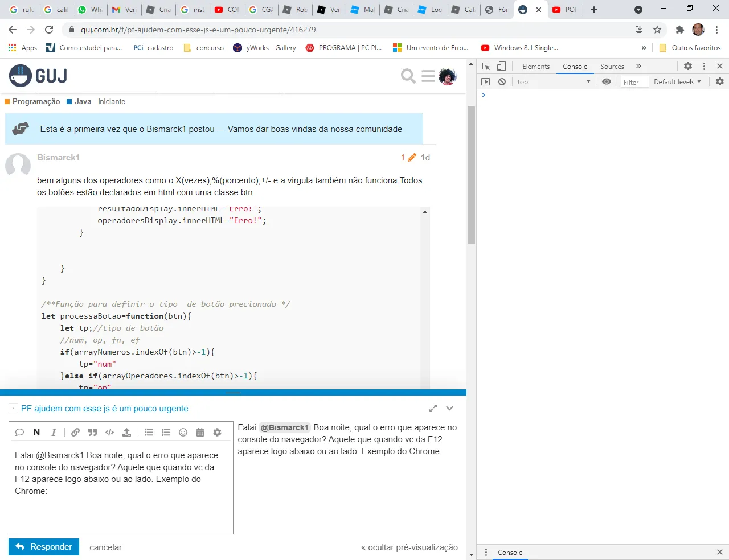The height and width of the screenshot is (560, 729).
Task: Toggle the composer panel to full screen
Action: tap(433, 409)
